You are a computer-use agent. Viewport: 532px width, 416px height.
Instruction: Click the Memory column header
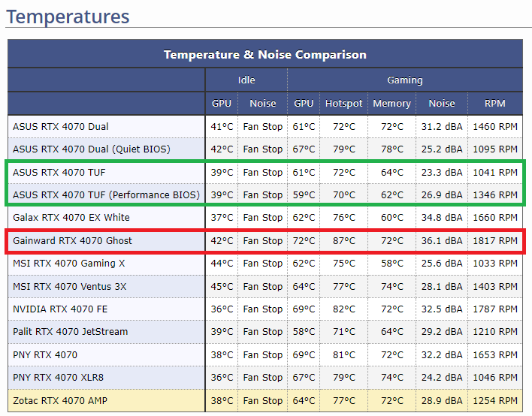392,104
